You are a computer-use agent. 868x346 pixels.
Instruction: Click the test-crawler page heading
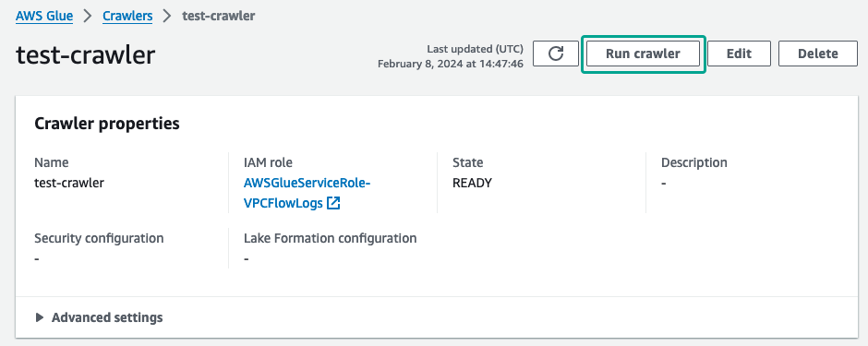(85, 54)
